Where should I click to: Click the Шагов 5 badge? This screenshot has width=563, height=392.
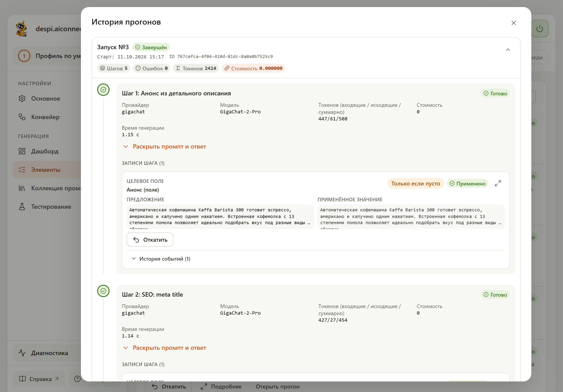click(x=113, y=68)
